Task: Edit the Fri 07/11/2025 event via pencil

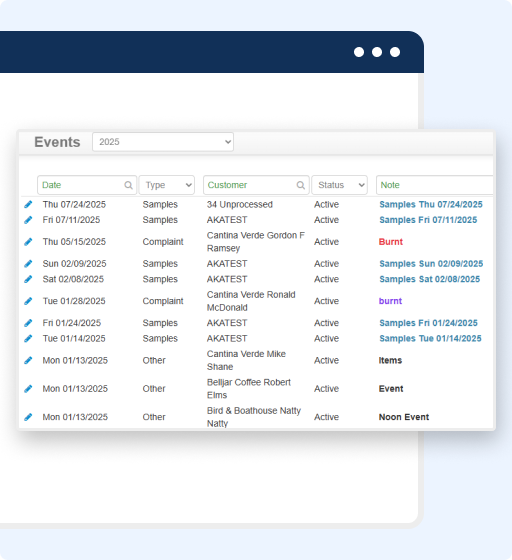Action: (28, 220)
